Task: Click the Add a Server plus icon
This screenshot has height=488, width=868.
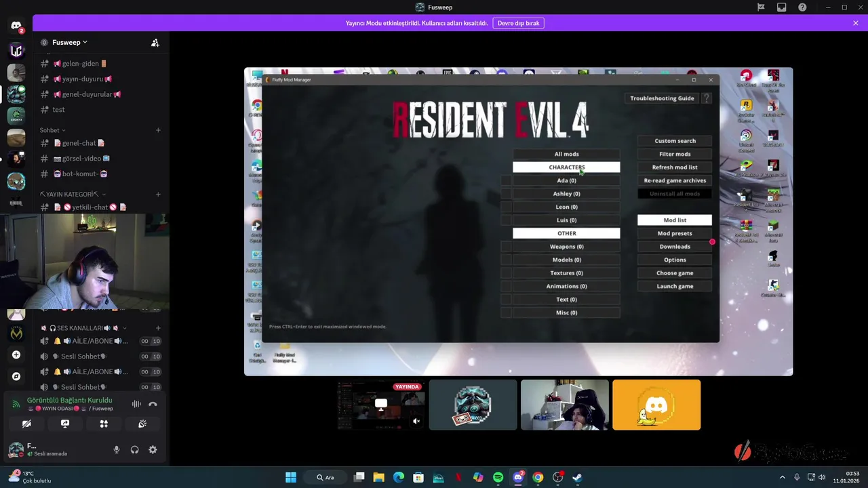Action: click(x=16, y=354)
